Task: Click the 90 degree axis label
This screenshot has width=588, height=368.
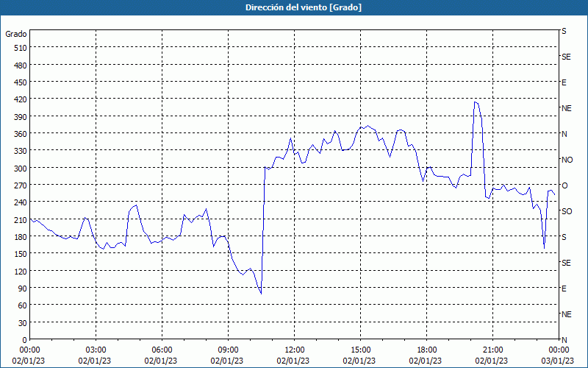Action: [23, 289]
